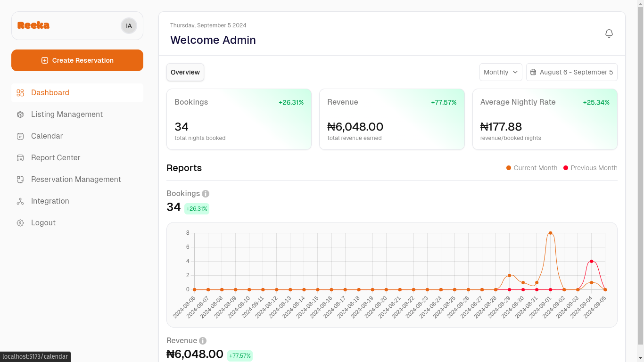Click the Report Center icon

tap(20, 158)
